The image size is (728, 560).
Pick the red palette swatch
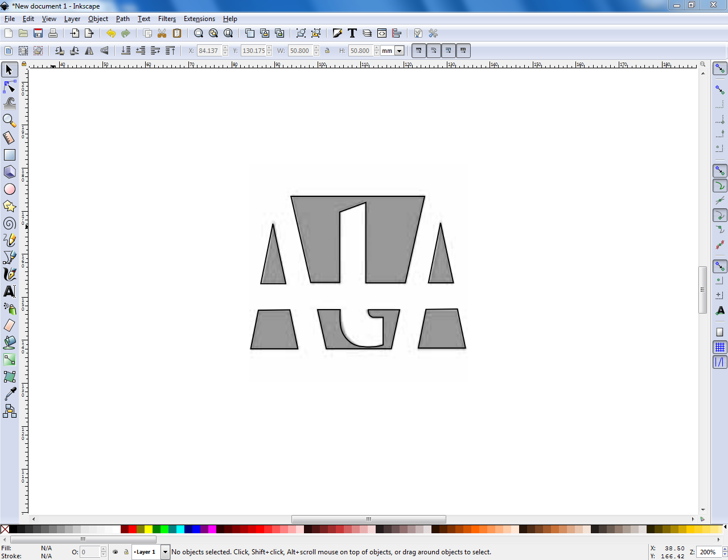click(x=132, y=529)
